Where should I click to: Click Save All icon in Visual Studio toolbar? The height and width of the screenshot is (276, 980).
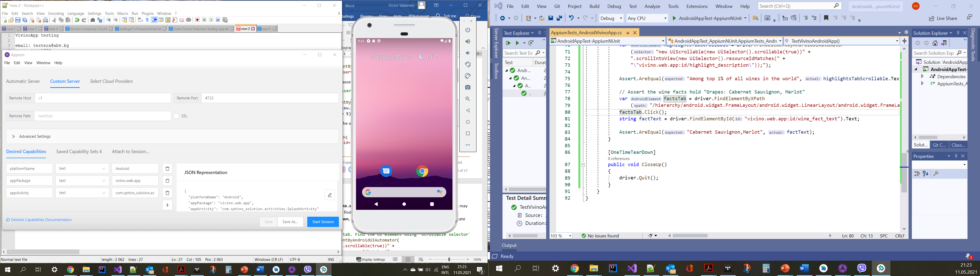(559, 18)
